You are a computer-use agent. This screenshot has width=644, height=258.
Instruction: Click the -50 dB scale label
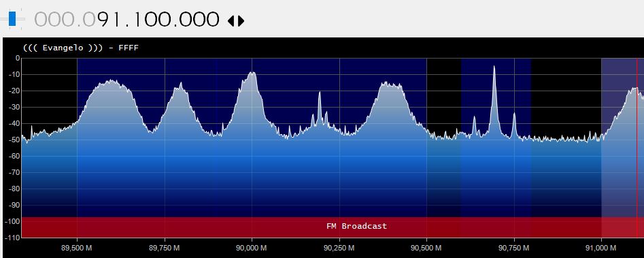pyautogui.click(x=14, y=140)
